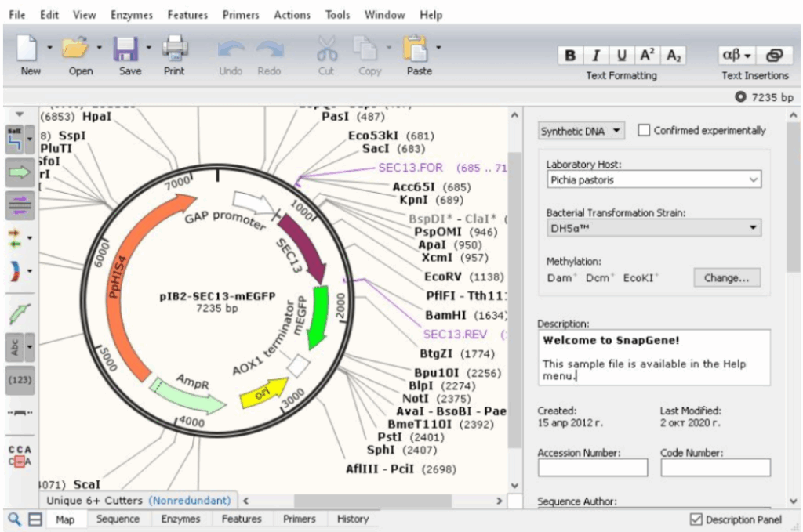Uncheck the Description Panel checkbox
Screen dimensions: 803x532
pyautogui.click(x=696, y=519)
